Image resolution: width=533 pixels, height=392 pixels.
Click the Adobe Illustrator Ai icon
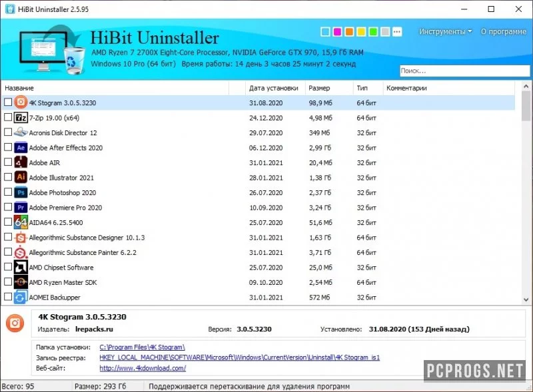click(21, 177)
